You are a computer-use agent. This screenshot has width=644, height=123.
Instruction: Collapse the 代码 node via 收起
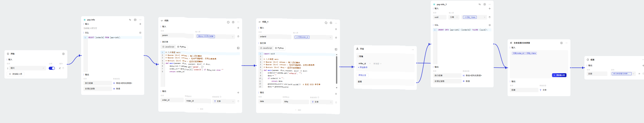coord(200,109)
